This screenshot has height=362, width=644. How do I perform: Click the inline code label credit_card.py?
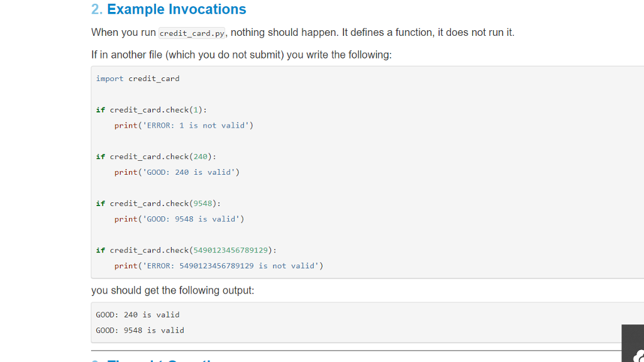[x=191, y=33]
